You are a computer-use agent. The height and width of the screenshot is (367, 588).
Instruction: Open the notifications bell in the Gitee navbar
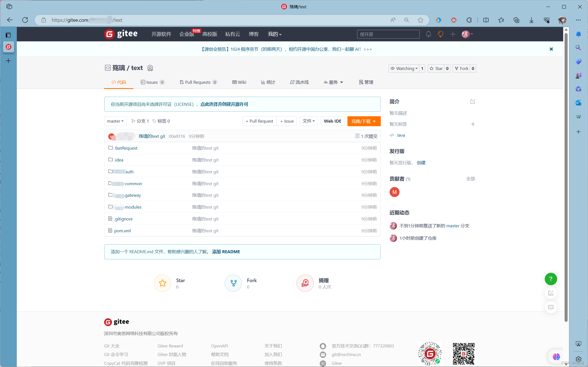click(x=428, y=34)
